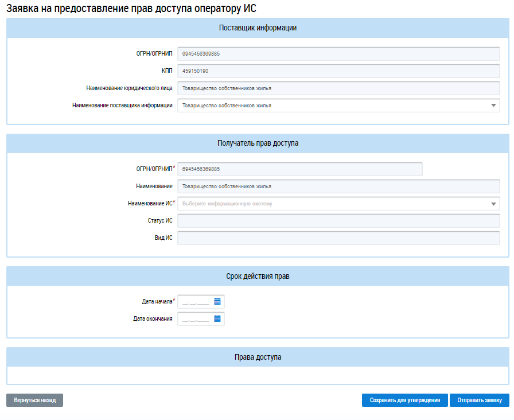Open the Наименование ИС dropdown list
This screenshot has height=420, width=514.
click(493, 204)
